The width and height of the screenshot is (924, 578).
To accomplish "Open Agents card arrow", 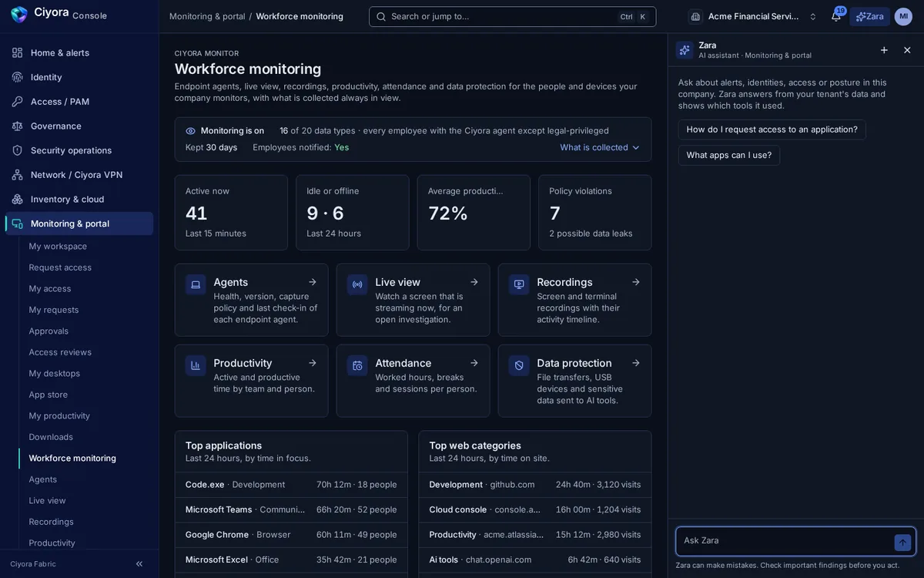I will [312, 282].
